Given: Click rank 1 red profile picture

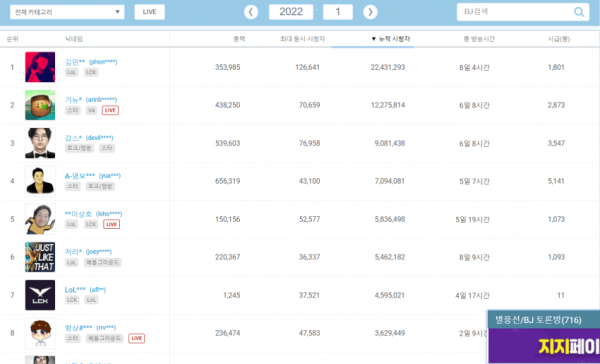Looking at the screenshot, I should click(x=40, y=67).
